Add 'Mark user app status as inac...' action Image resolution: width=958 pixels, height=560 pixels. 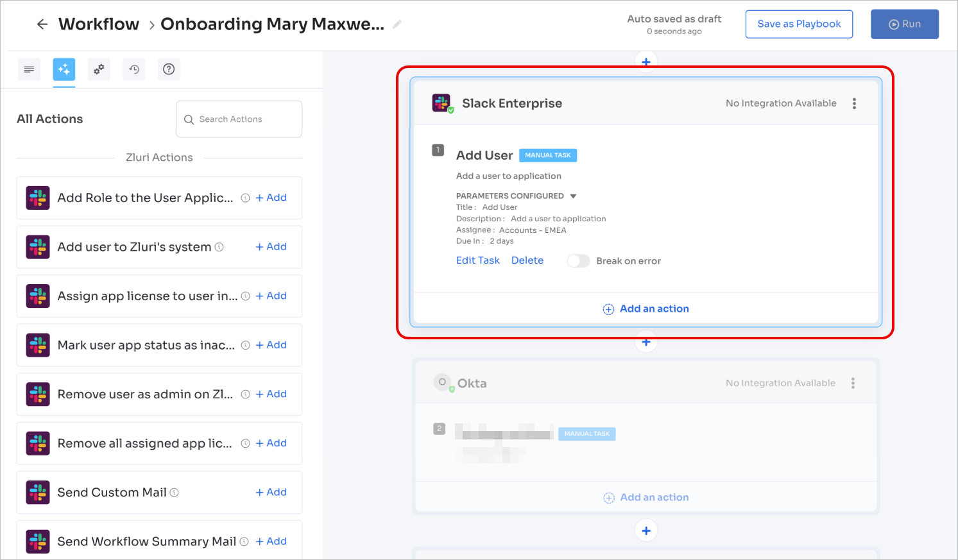click(271, 345)
